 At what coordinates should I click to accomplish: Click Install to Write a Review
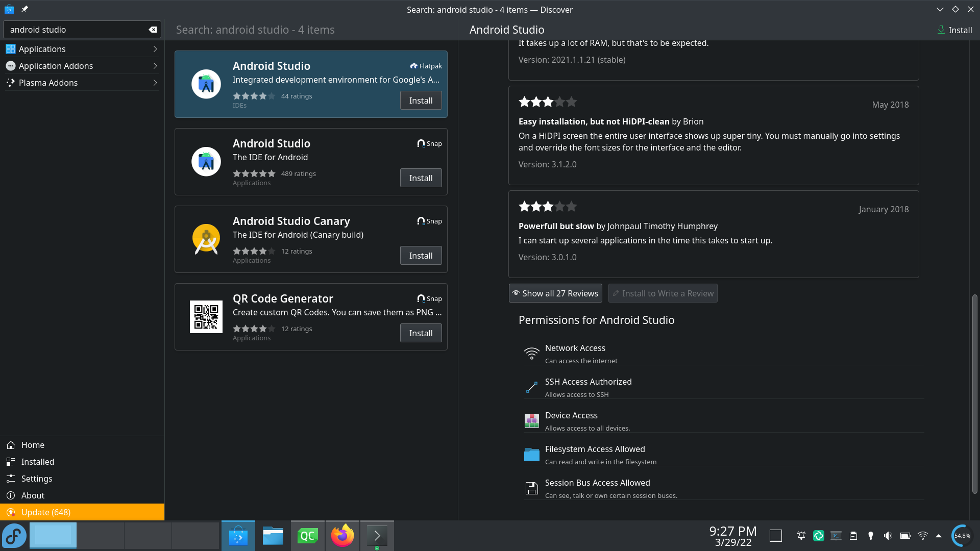663,293
